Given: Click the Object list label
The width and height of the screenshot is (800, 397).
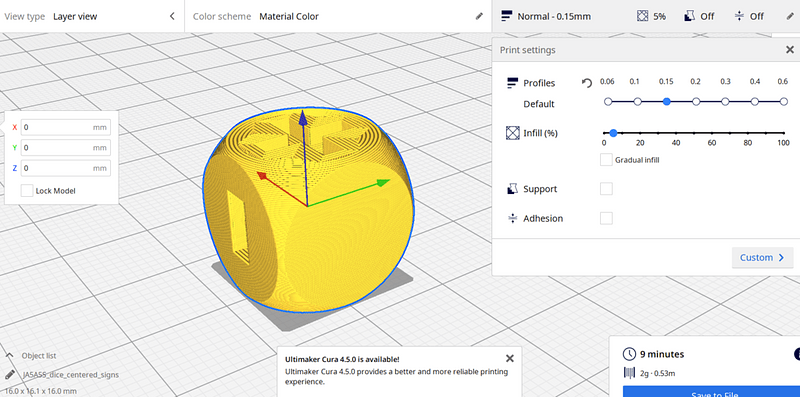Looking at the screenshot, I should click(39, 356).
